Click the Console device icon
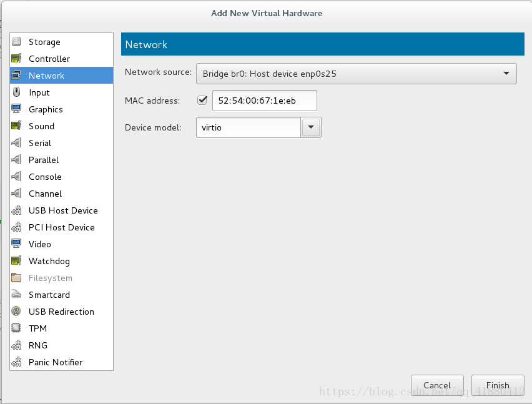This screenshot has width=532, height=404. click(16, 176)
